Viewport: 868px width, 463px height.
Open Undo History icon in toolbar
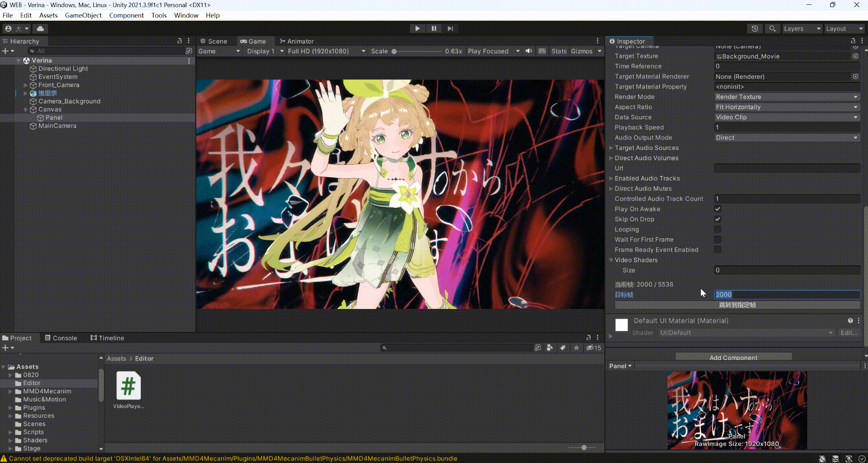755,29
